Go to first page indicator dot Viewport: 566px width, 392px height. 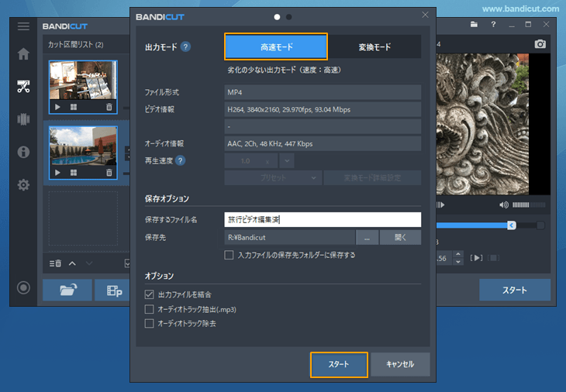277,17
